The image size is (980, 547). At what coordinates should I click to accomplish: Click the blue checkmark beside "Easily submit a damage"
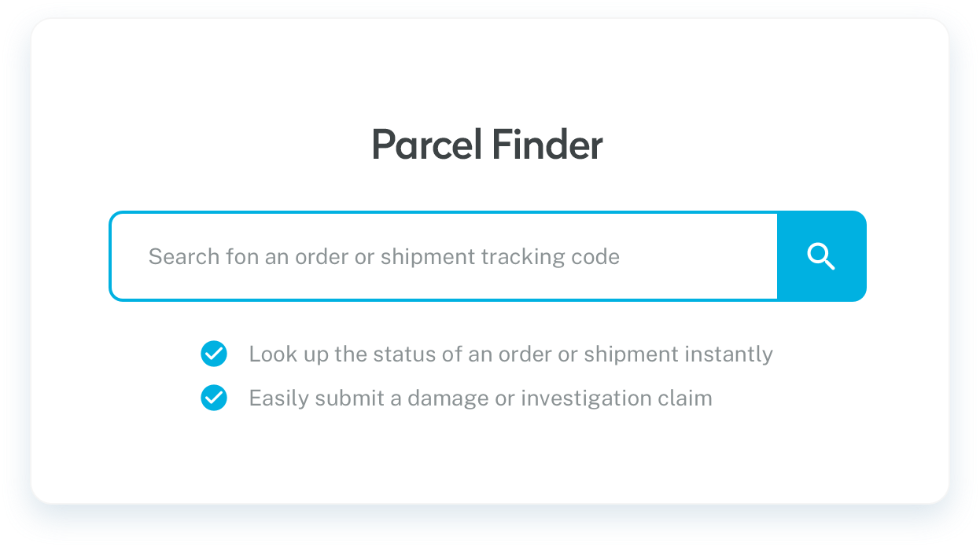(214, 398)
